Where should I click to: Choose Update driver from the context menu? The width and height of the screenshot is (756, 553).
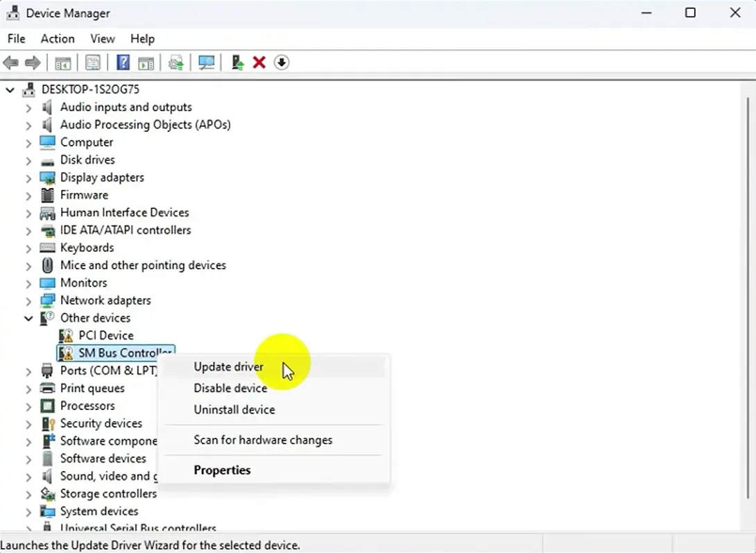click(228, 367)
